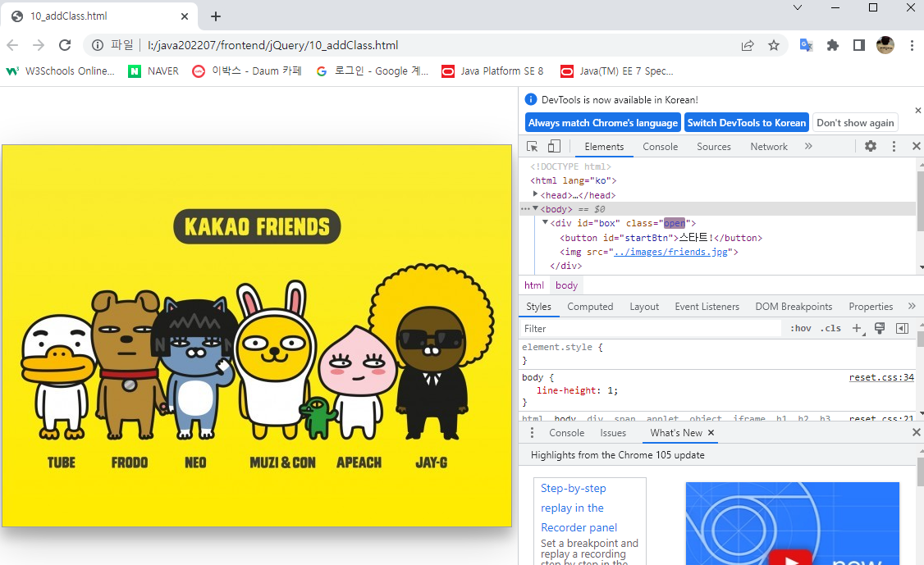Open a new browser tab
924x565 pixels.
coord(216,16)
